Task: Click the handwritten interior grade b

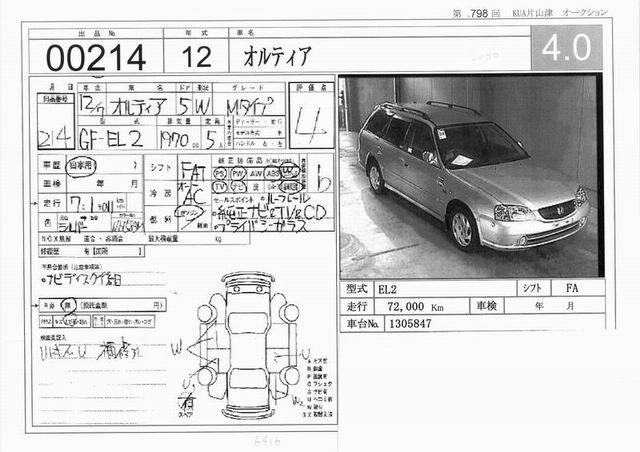Action: tap(323, 179)
